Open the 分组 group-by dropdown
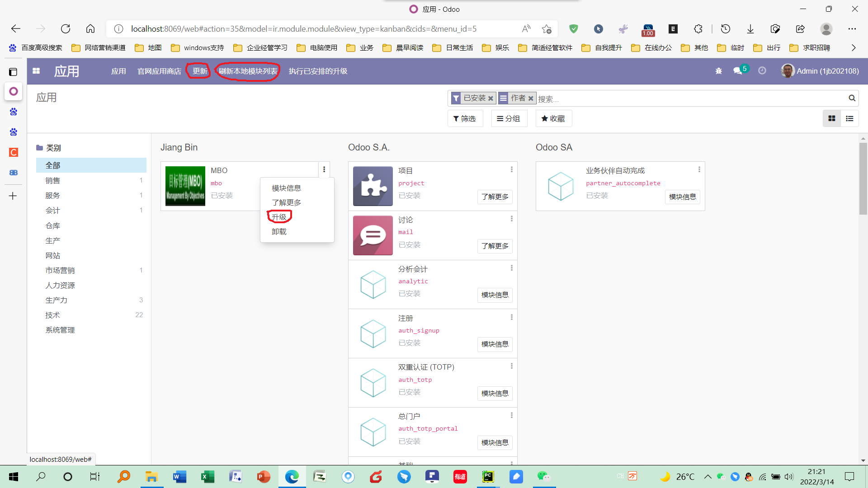 tap(509, 118)
